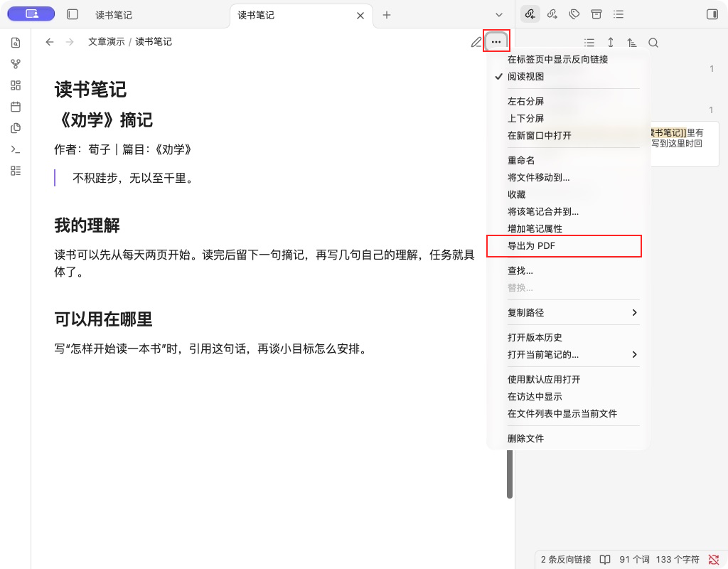Open command palette terminal icon
This screenshot has width=728, height=569.
[16, 149]
